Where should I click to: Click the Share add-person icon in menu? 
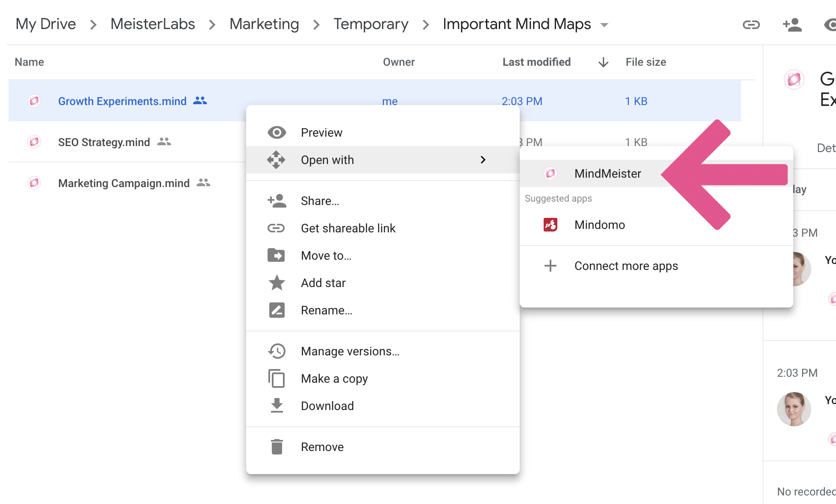(277, 201)
